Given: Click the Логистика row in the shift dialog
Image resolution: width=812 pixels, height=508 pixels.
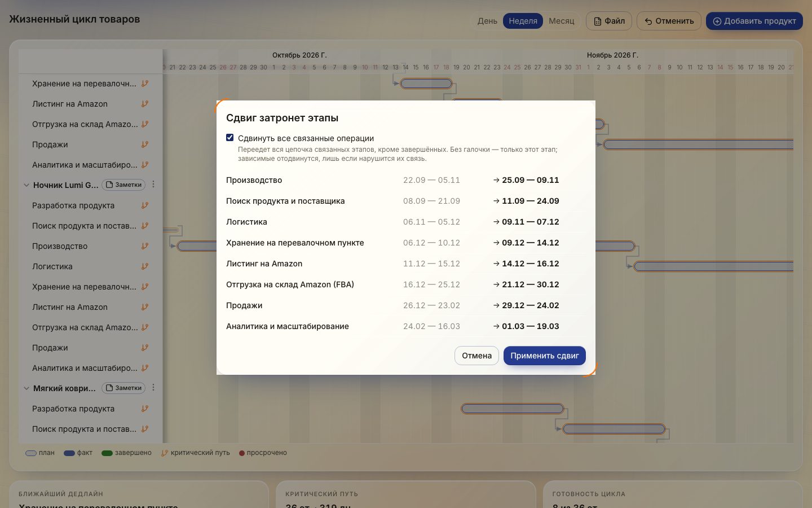Looking at the screenshot, I should [406, 222].
